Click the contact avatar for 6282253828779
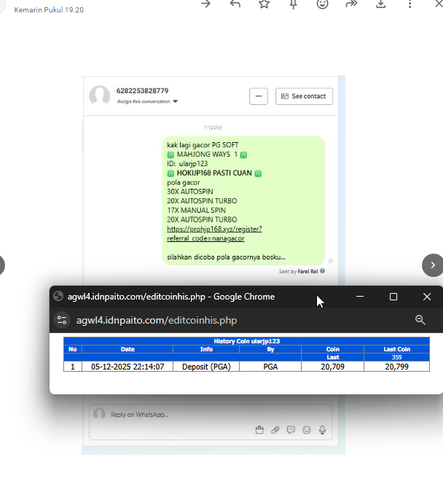 pos(99,95)
